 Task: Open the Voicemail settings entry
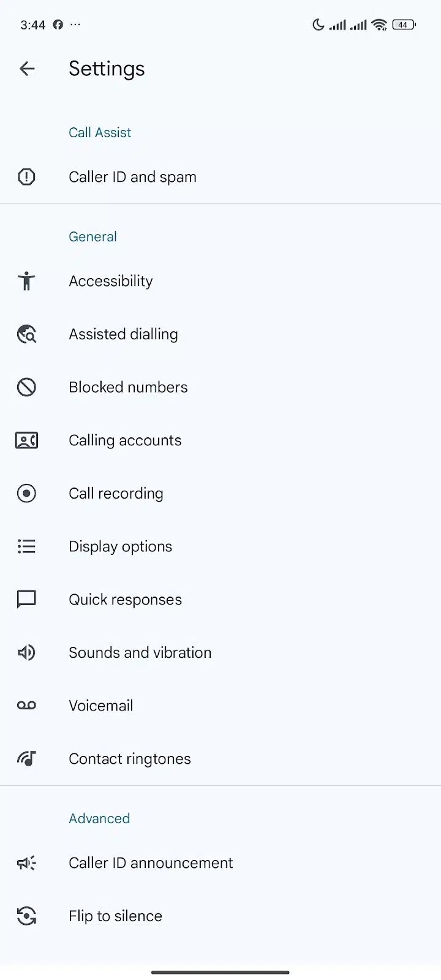[x=221, y=706]
